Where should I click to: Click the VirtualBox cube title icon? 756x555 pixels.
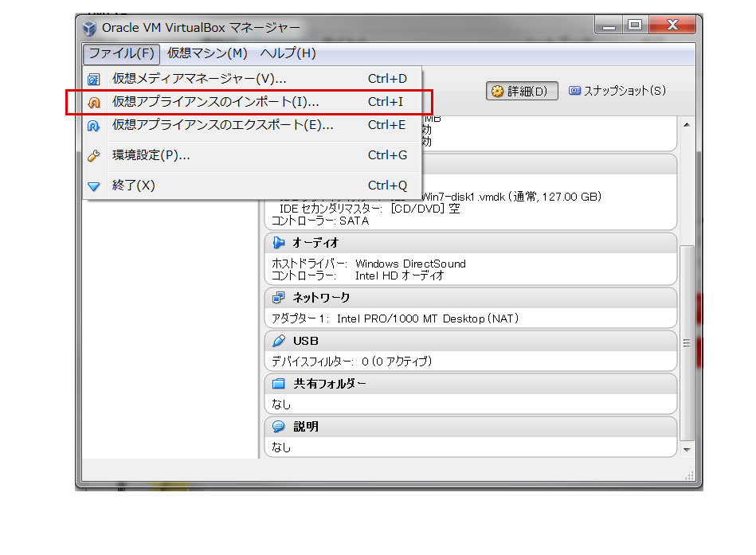click(90, 29)
